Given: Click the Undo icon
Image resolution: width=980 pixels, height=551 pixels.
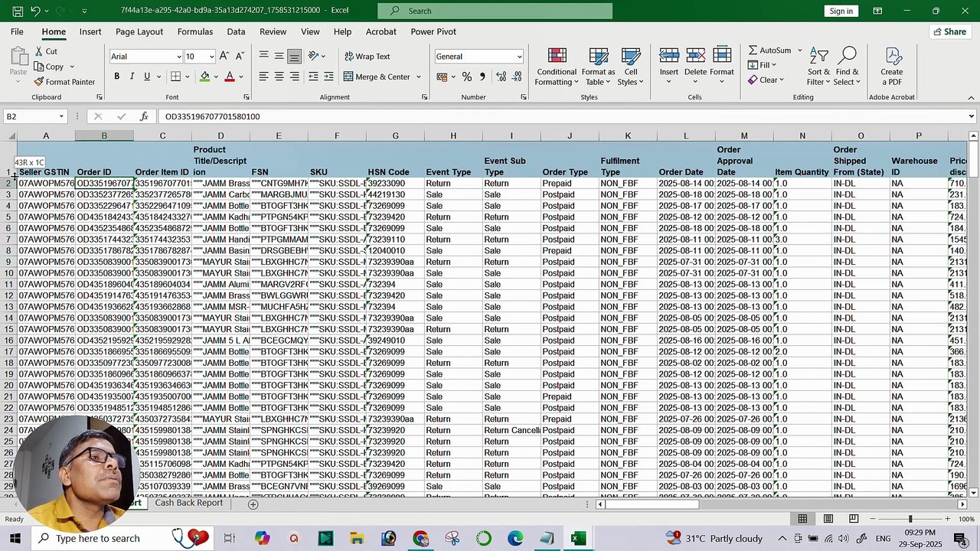Looking at the screenshot, I should coord(36,11).
